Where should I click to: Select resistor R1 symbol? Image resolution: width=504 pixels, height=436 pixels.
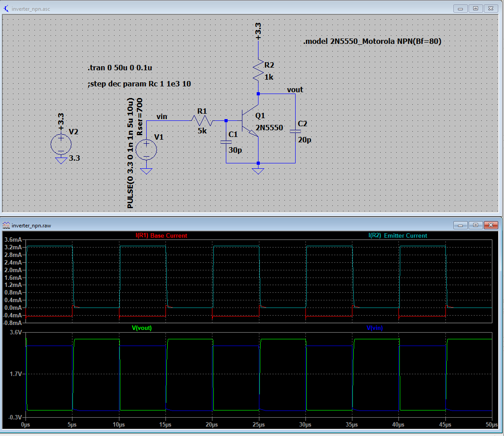coord(202,121)
